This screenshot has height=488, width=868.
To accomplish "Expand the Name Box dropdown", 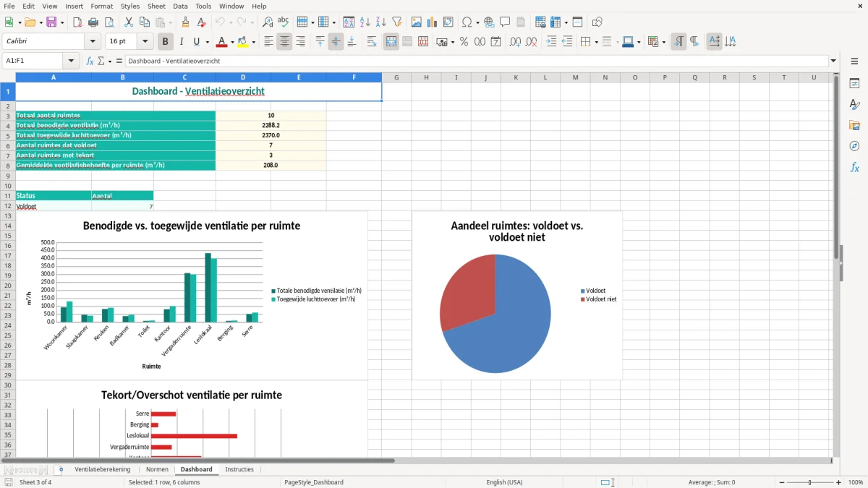I will coord(71,61).
